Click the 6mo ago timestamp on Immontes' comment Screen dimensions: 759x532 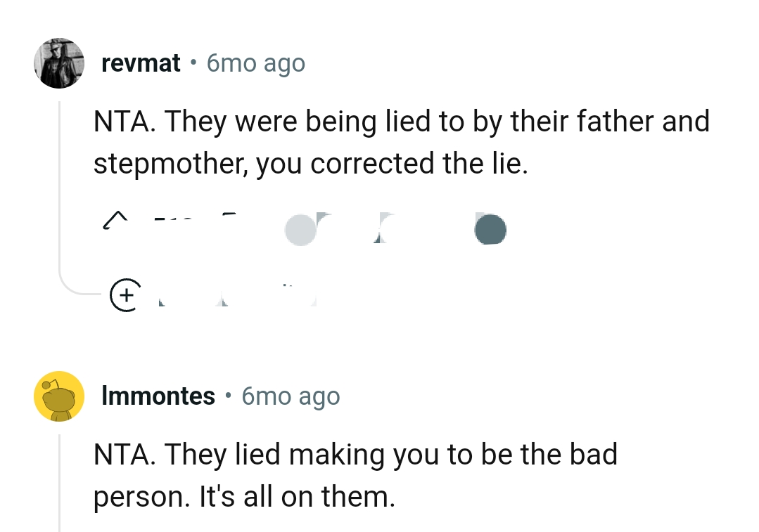point(291,396)
